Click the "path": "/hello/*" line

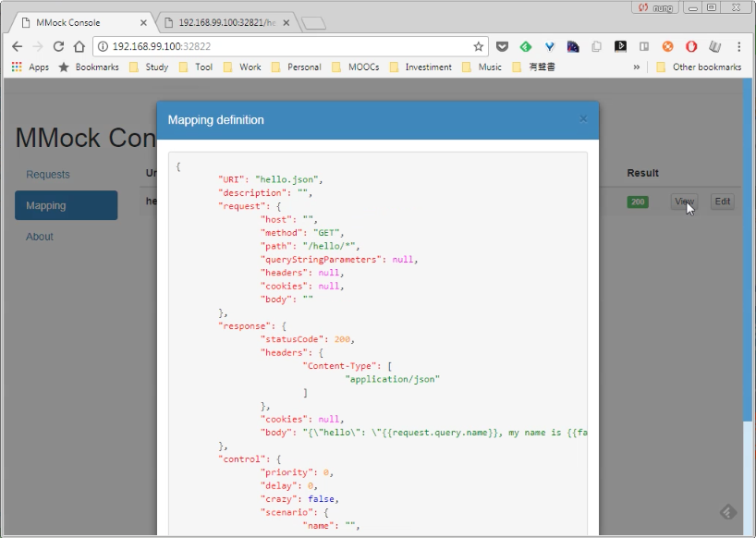[310, 246]
